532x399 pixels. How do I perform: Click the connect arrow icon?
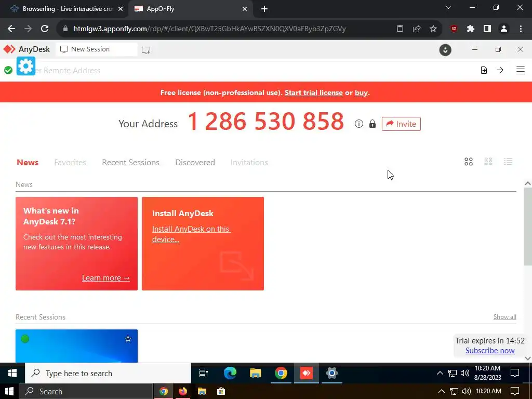coord(500,70)
